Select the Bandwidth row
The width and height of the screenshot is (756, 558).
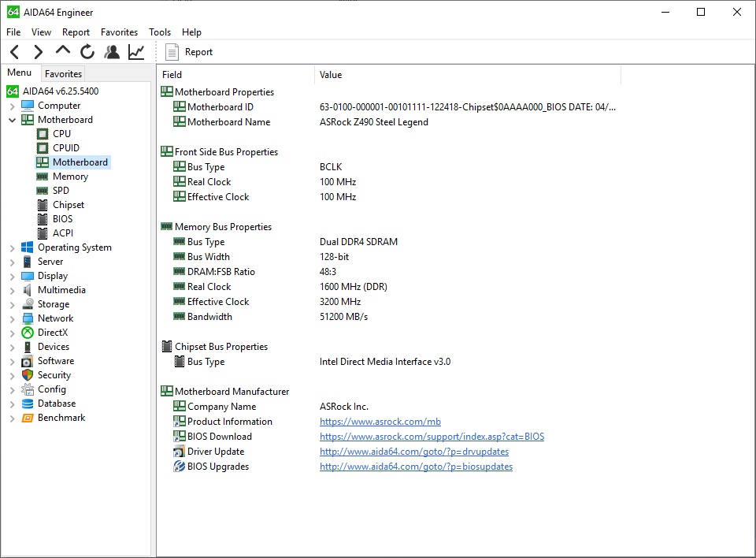[270, 317]
